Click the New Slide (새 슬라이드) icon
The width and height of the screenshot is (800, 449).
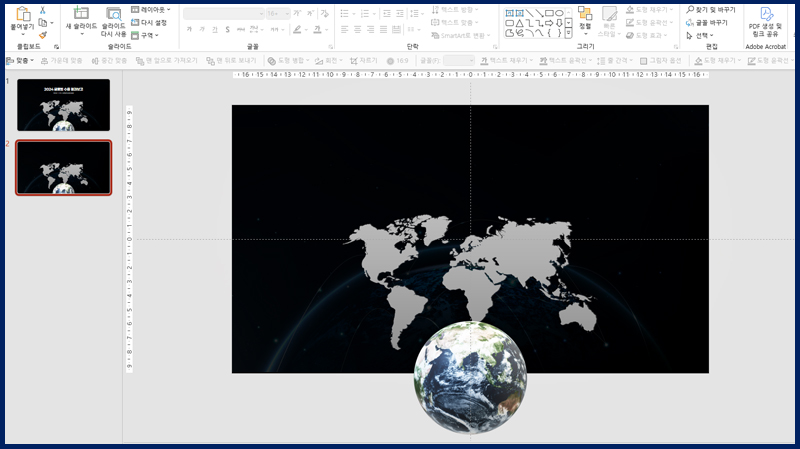point(81,13)
